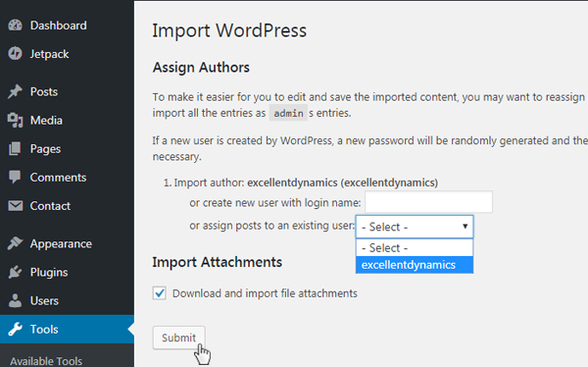Choose the blank '- Select -' option in the list
The height and width of the screenshot is (367, 588).
(x=415, y=248)
